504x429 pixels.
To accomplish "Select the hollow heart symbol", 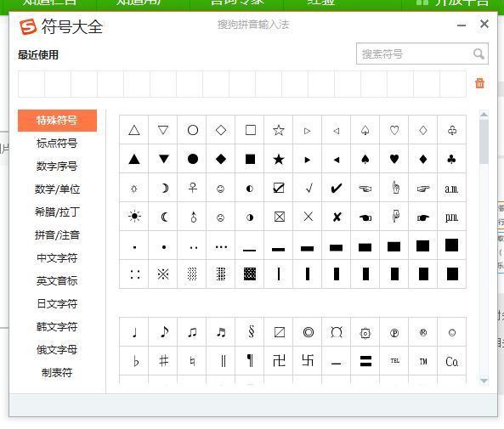I will 394,130.
